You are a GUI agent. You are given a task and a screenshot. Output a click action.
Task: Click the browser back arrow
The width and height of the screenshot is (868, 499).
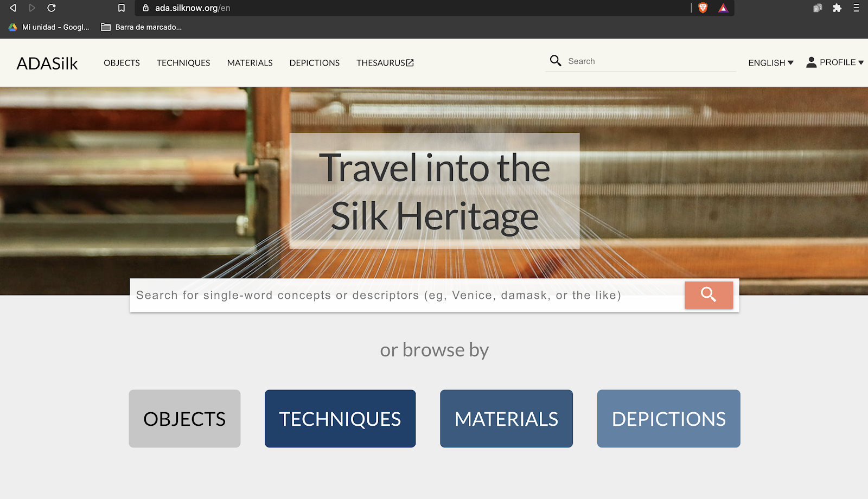(x=13, y=8)
